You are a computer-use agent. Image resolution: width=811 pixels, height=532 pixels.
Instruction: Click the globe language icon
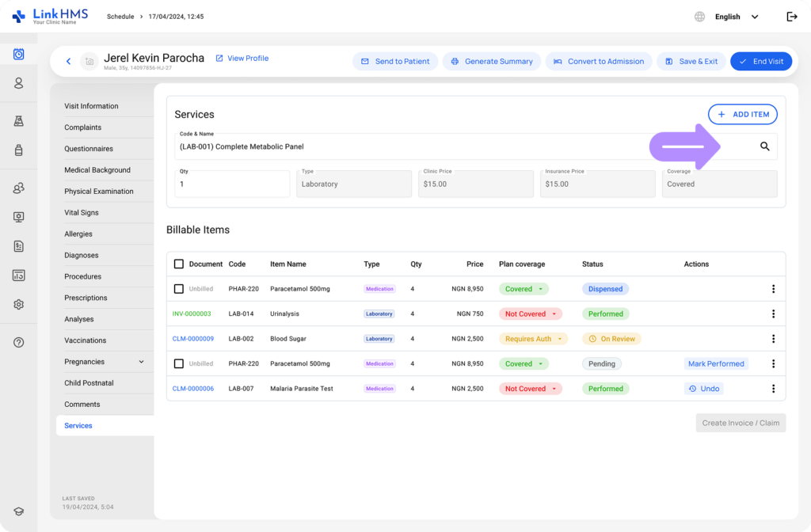pos(699,17)
